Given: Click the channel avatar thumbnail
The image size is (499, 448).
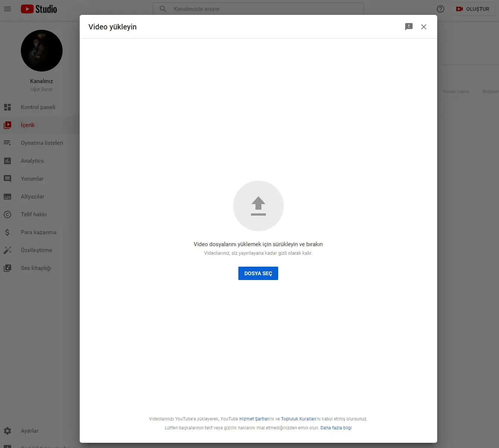Looking at the screenshot, I should click(42, 51).
